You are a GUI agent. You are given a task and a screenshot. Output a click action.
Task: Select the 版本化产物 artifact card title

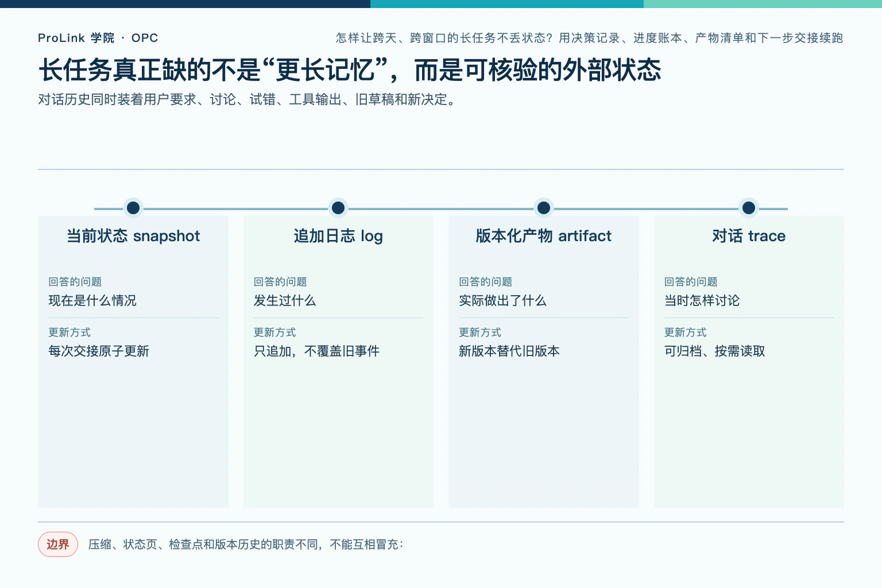point(543,236)
